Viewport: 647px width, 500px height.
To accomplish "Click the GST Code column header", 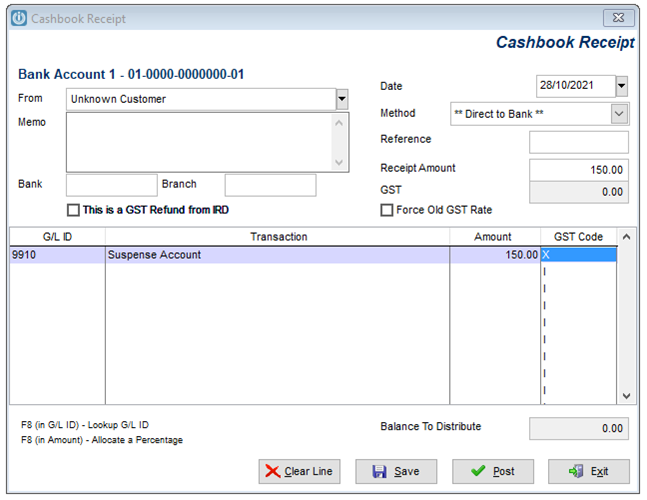I will pyautogui.click(x=579, y=237).
